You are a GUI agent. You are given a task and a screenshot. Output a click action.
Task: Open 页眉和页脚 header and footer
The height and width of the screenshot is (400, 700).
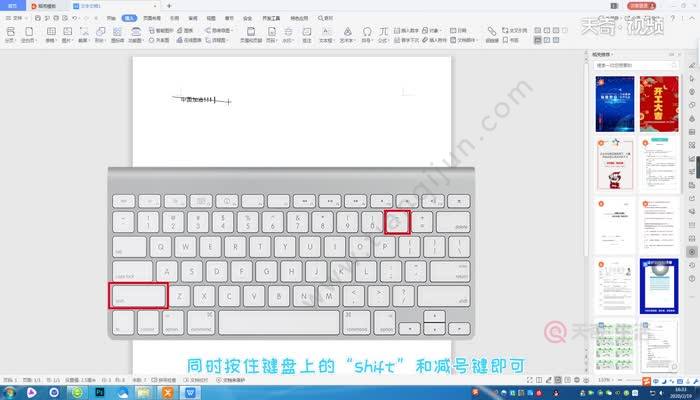251,34
